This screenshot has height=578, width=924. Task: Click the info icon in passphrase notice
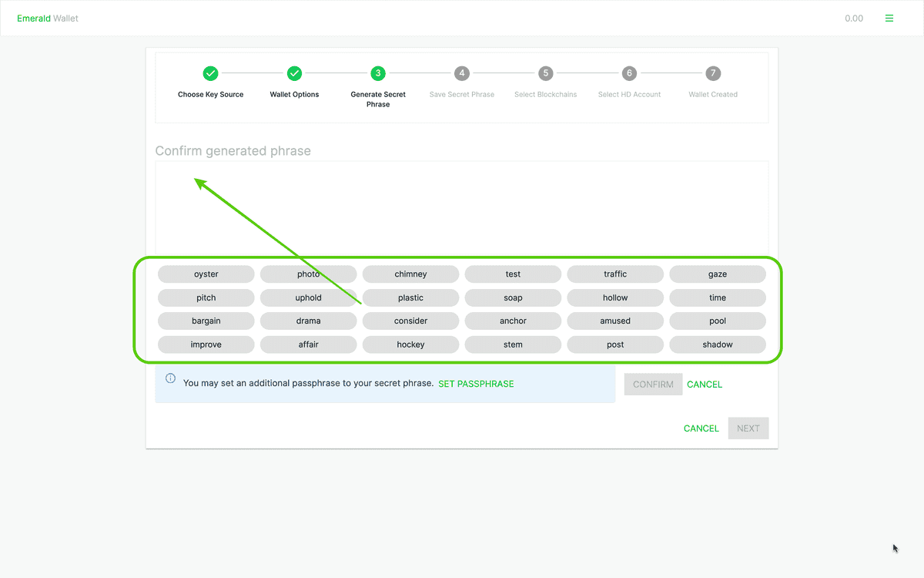point(170,378)
